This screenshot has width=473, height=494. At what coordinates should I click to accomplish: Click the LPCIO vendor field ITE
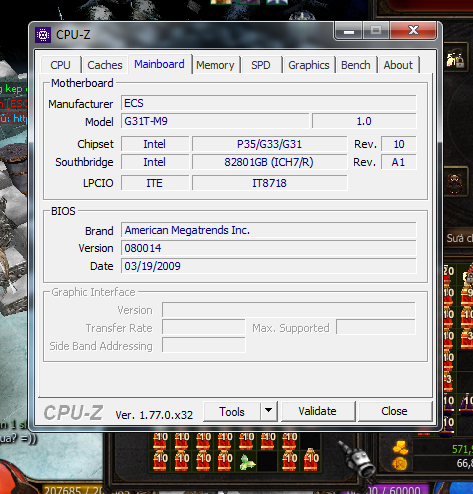pyautogui.click(x=155, y=183)
